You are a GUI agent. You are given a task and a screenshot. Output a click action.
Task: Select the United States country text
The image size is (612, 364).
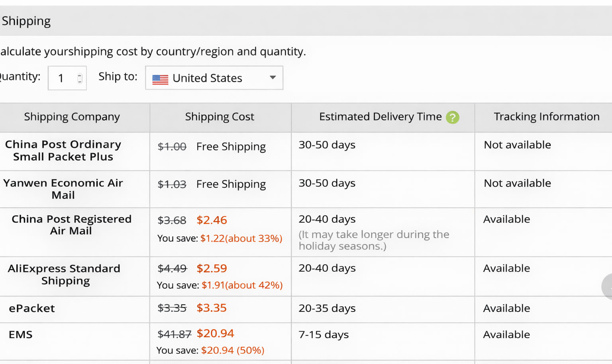click(x=207, y=78)
